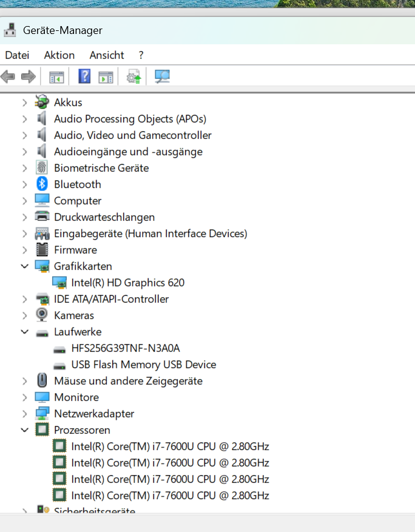
Task: Click the Kameras webcam icon
Action: pos(42,315)
